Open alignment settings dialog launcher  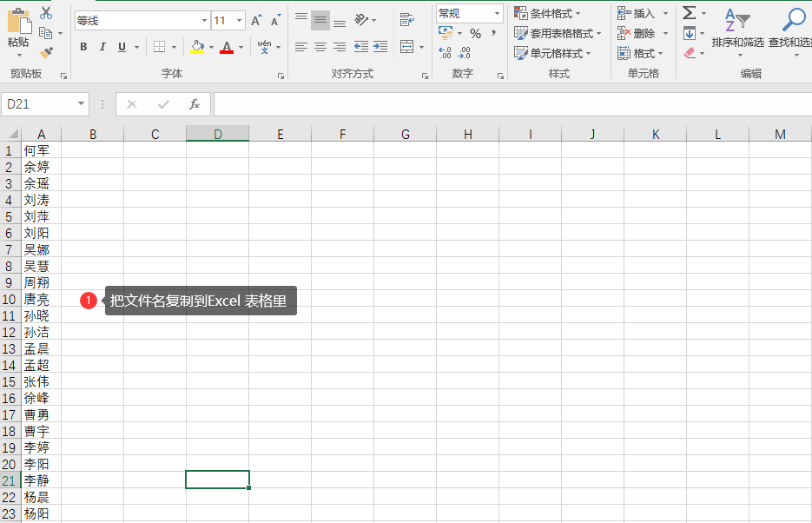[x=425, y=76]
